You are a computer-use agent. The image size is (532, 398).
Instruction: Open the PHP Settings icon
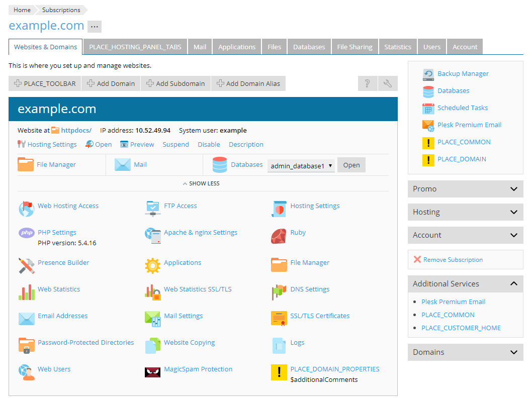26,233
